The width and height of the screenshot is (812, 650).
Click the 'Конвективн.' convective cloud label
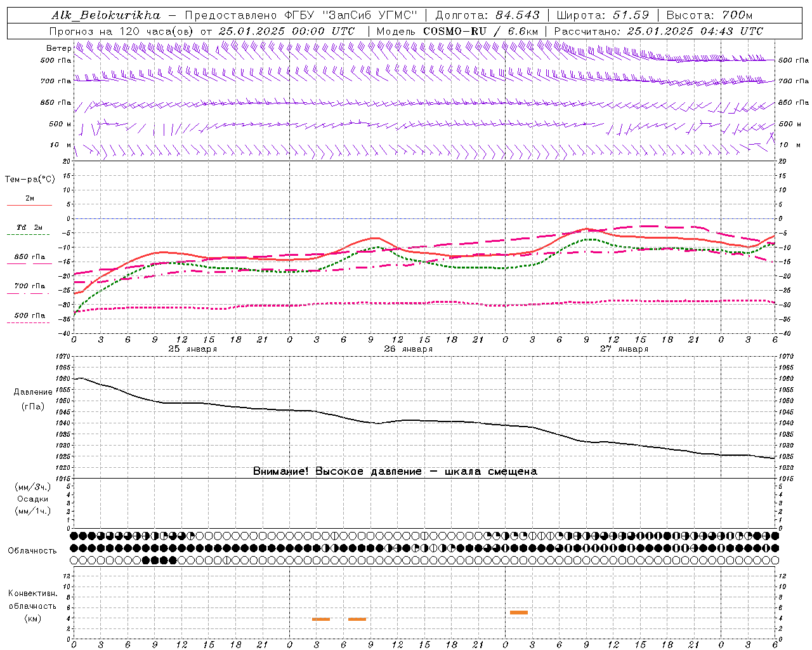[x=33, y=594]
